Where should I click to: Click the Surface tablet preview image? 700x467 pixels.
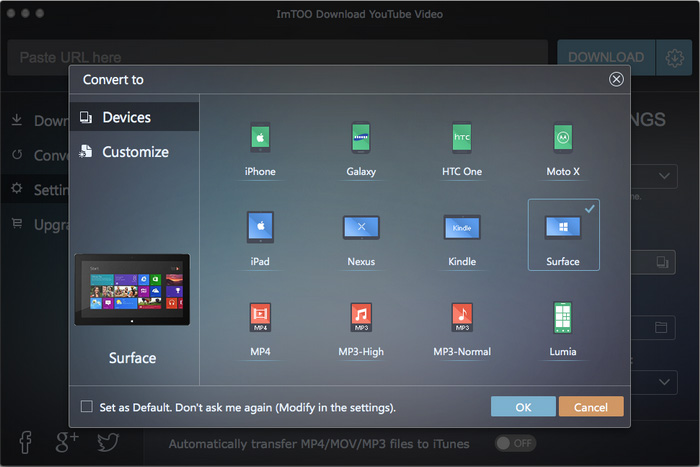[132, 289]
